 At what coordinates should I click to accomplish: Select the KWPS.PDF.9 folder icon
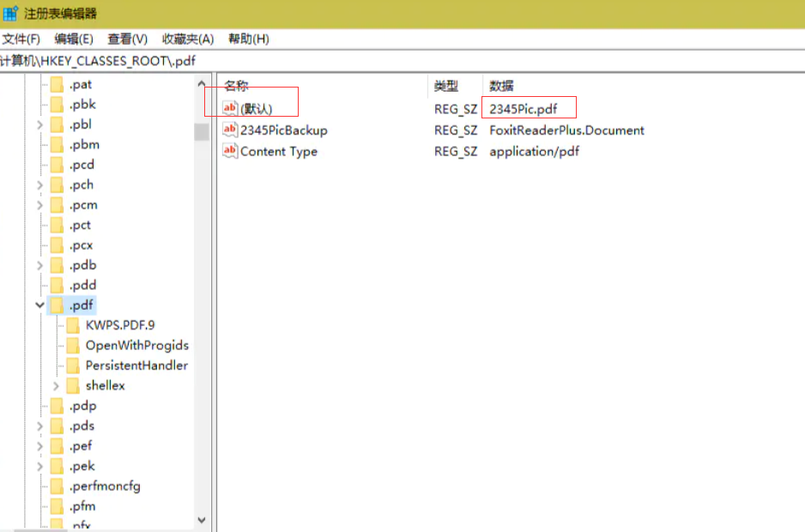coord(74,325)
